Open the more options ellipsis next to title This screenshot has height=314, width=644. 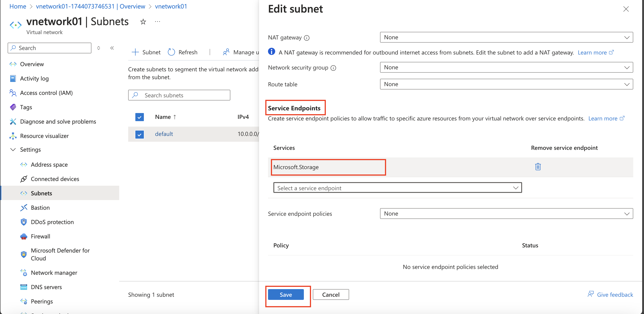click(158, 22)
